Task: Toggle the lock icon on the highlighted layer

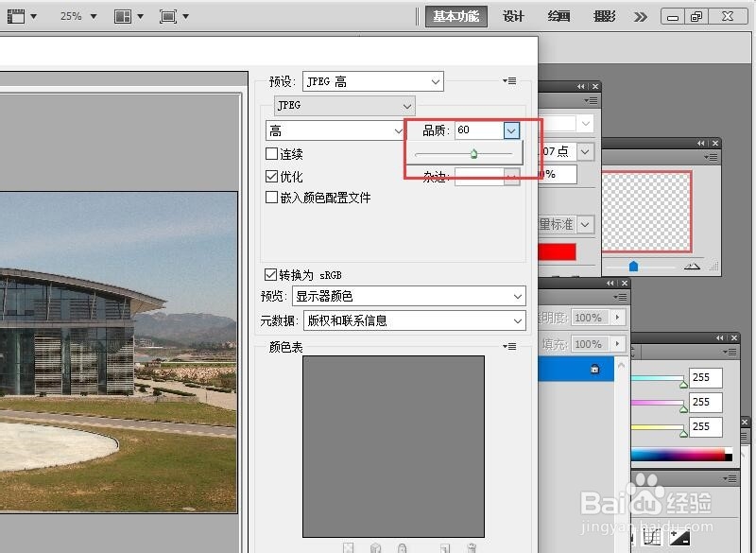Action: click(x=594, y=370)
